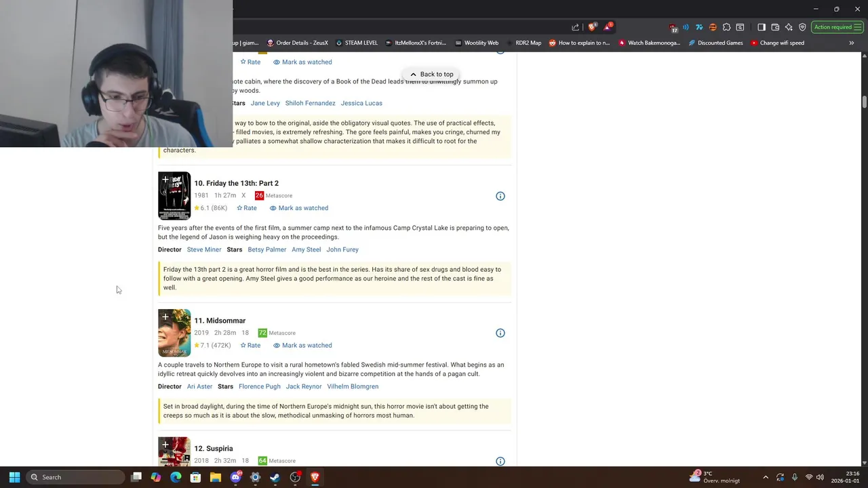868x488 pixels.
Task: Add Suspiria poster to watchlist
Action: [x=165, y=445]
